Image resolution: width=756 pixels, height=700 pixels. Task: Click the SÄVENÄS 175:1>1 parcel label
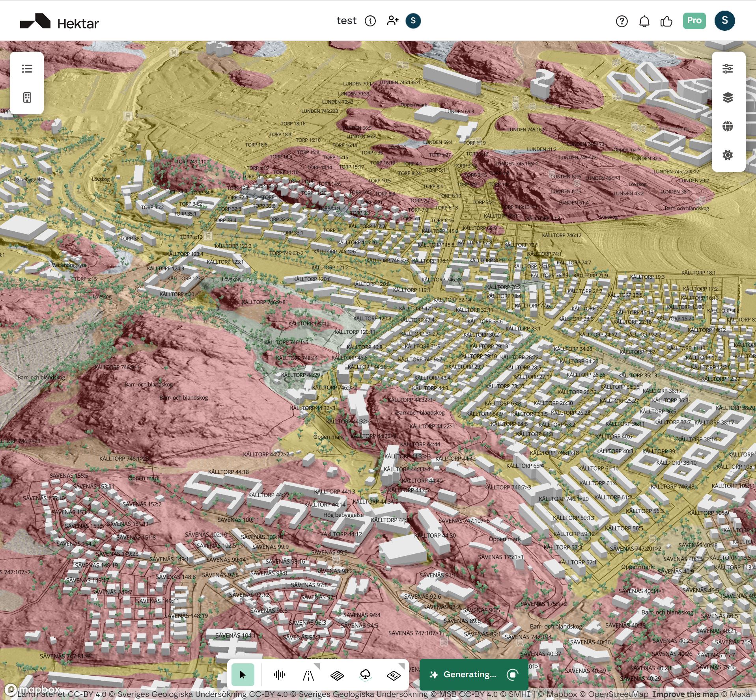[x=501, y=557]
